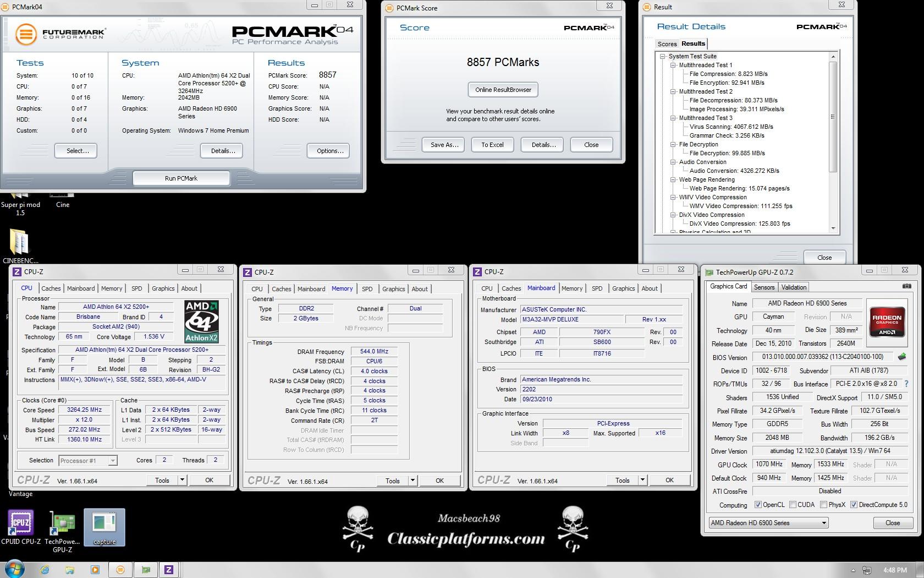Toggle the CUDA checkbox in GPU-Z
924x578 pixels.
(793, 505)
